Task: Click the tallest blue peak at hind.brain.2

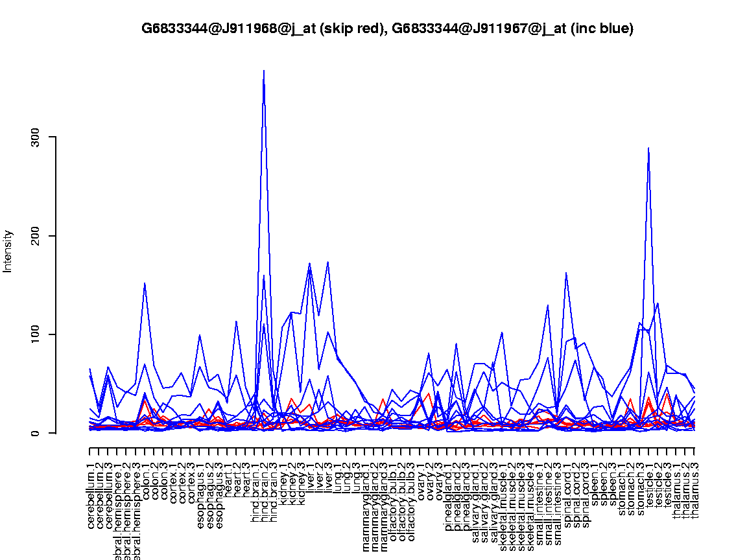Action: [264, 71]
